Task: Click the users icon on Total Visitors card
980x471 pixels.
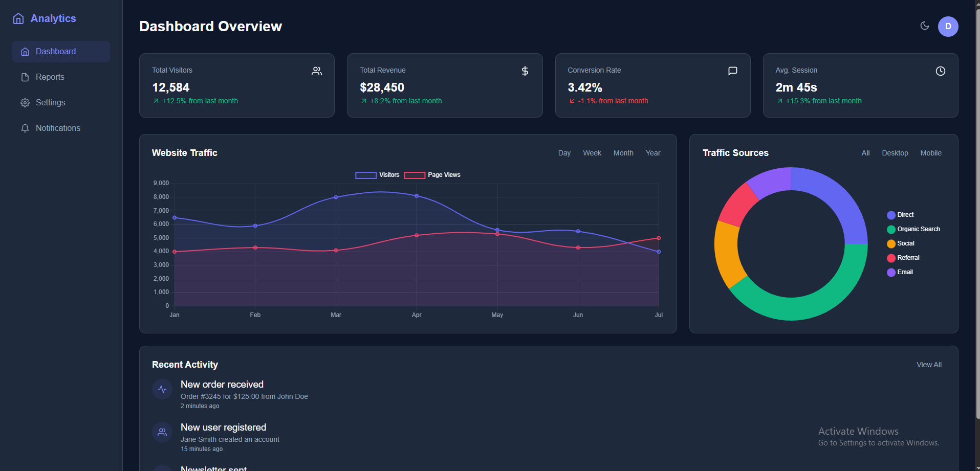Action: [316, 71]
